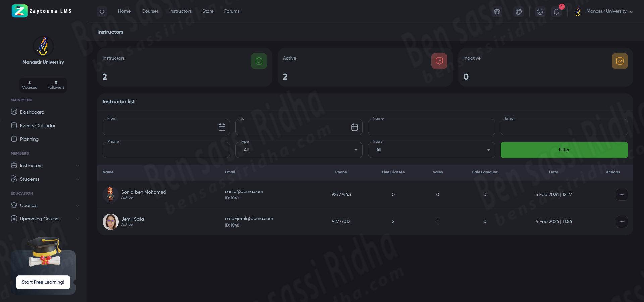The image size is (644, 302).
Task: Click Start Free Learning button
Action: [43, 282]
